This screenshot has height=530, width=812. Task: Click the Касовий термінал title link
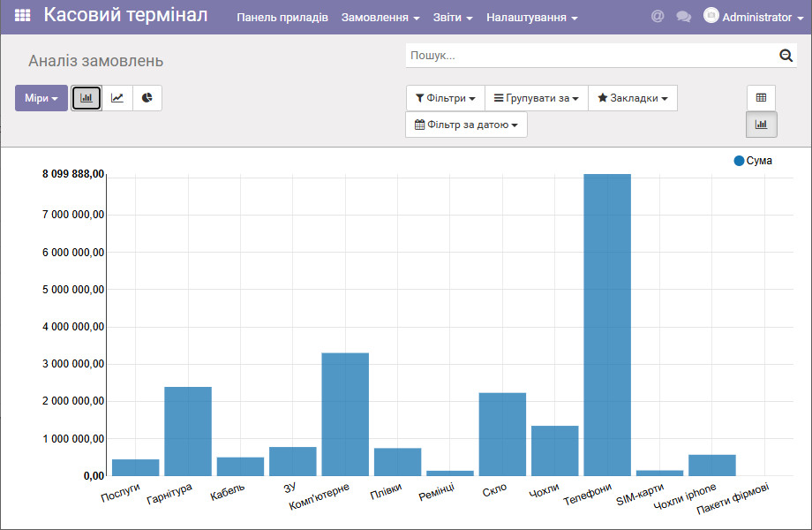[x=125, y=16]
